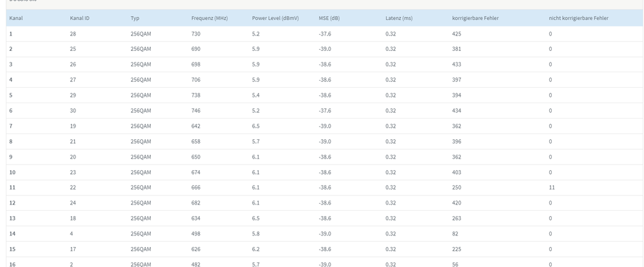Click the Frequenz (MHz) column header

(x=210, y=18)
